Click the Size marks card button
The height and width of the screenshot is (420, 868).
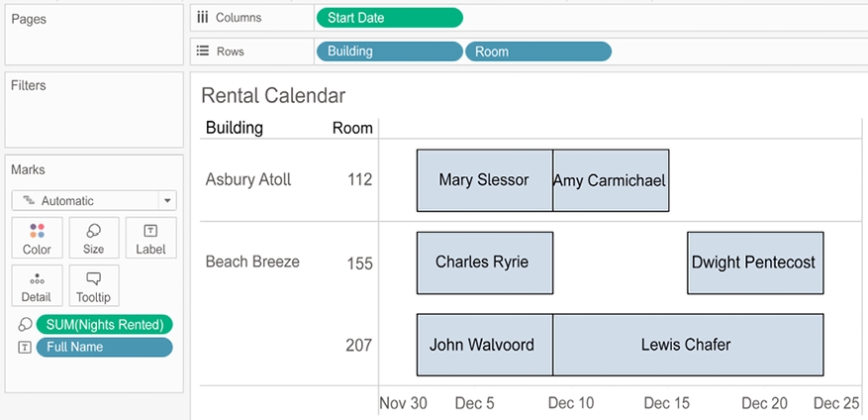94,238
